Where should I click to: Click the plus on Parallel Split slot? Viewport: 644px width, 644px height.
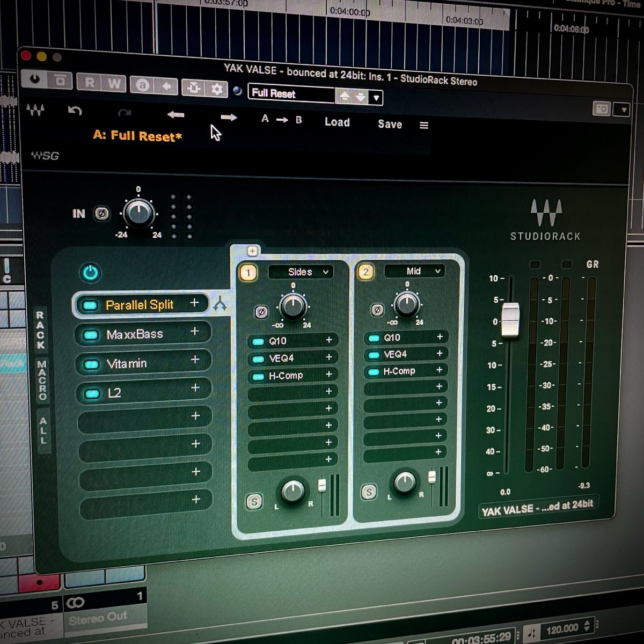(194, 303)
